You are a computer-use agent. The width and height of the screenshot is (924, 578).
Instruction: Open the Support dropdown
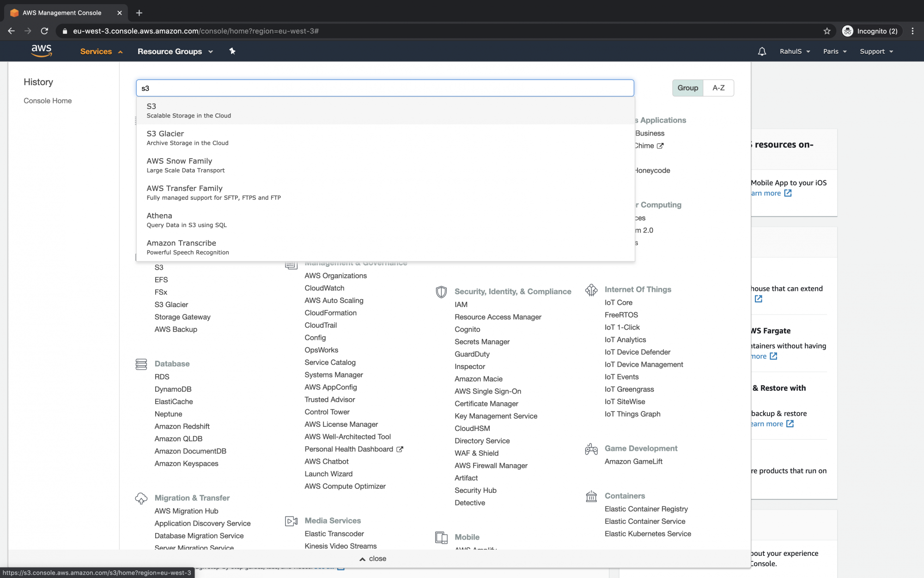pyautogui.click(x=875, y=51)
